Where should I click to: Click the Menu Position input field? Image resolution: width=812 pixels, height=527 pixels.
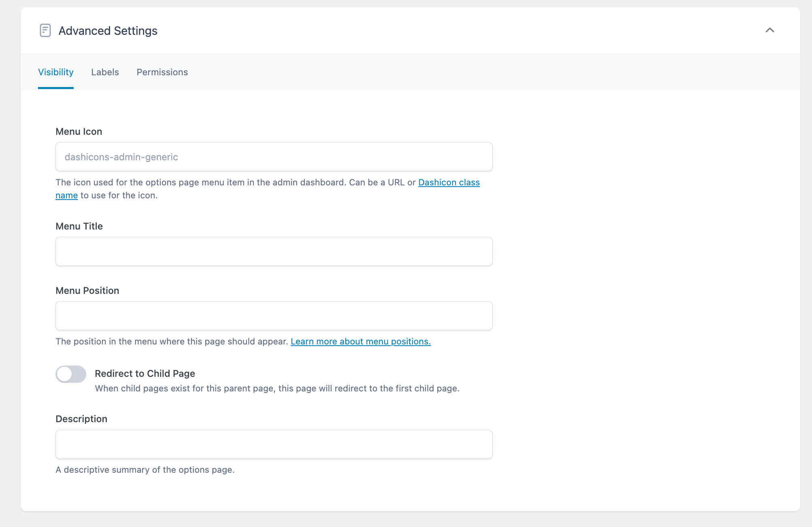point(274,315)
